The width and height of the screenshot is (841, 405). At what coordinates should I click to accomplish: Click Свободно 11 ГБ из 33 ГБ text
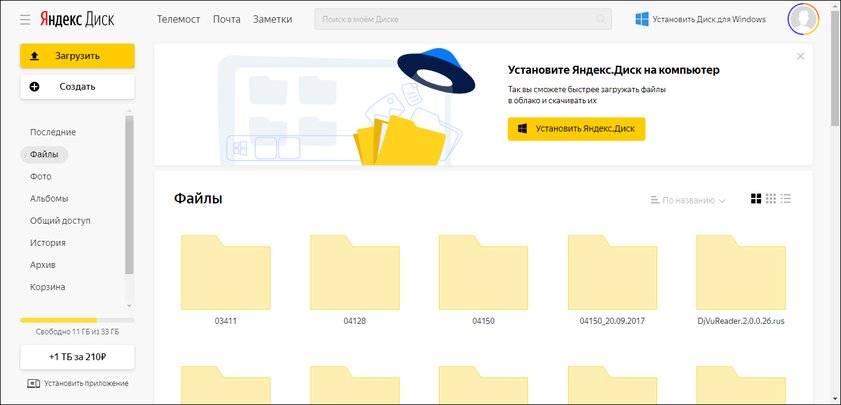point(77,332)
